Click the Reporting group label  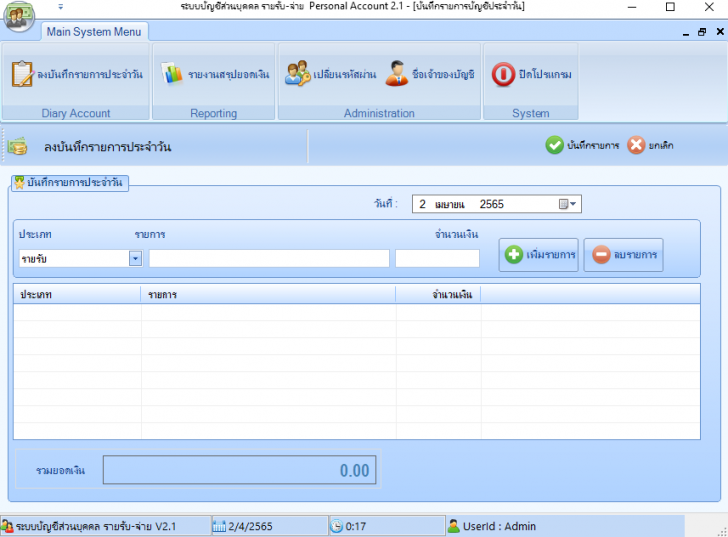214,113
